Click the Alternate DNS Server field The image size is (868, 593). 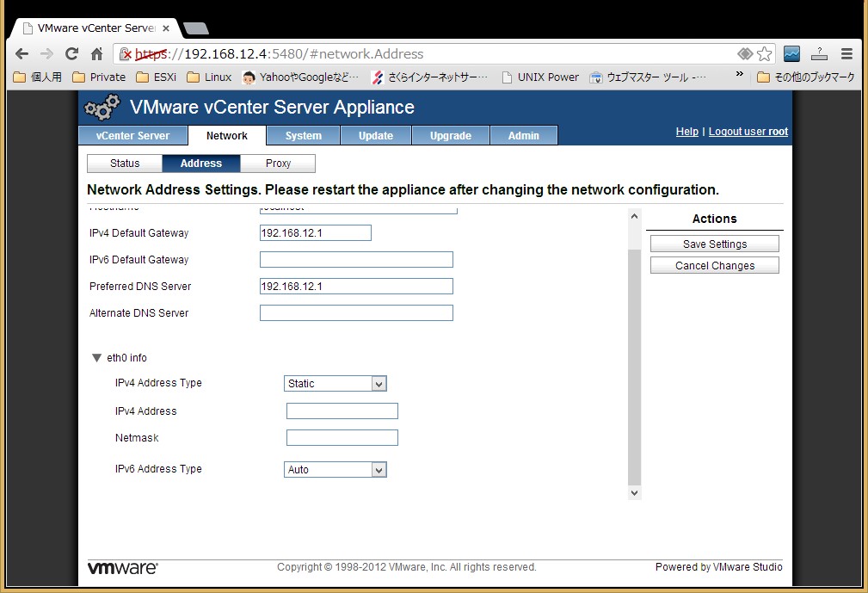coord(356,312)
